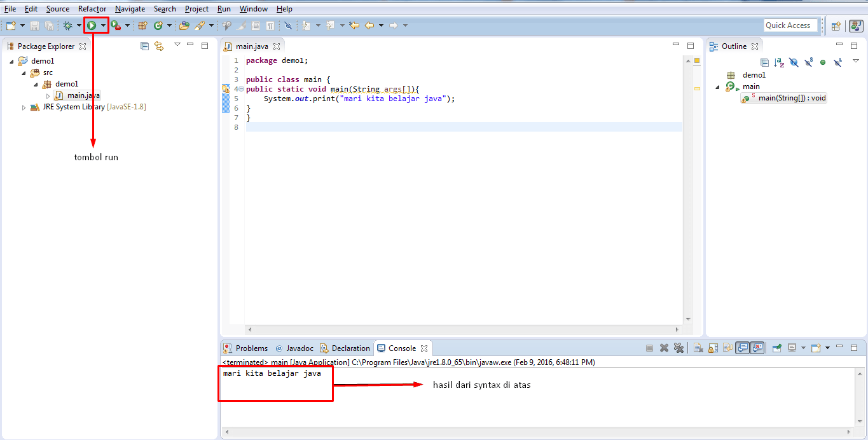Screen dimensions: 868x440
Task: Open the File menu
Action: 10,9
